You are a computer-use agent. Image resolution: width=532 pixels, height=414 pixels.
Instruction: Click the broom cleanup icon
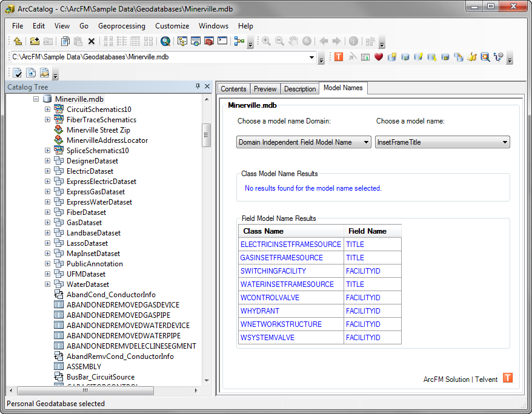coord(472,57)
